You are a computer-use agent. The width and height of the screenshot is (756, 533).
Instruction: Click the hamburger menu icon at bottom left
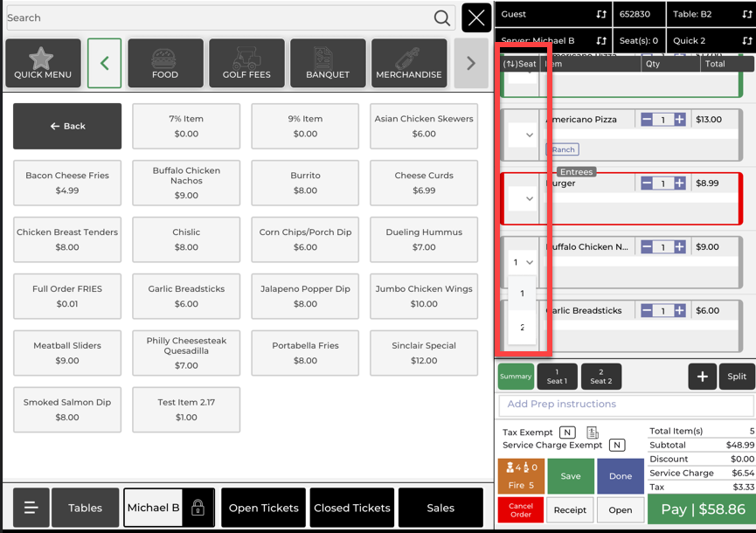pyautogui.click(x=31, y=508)
